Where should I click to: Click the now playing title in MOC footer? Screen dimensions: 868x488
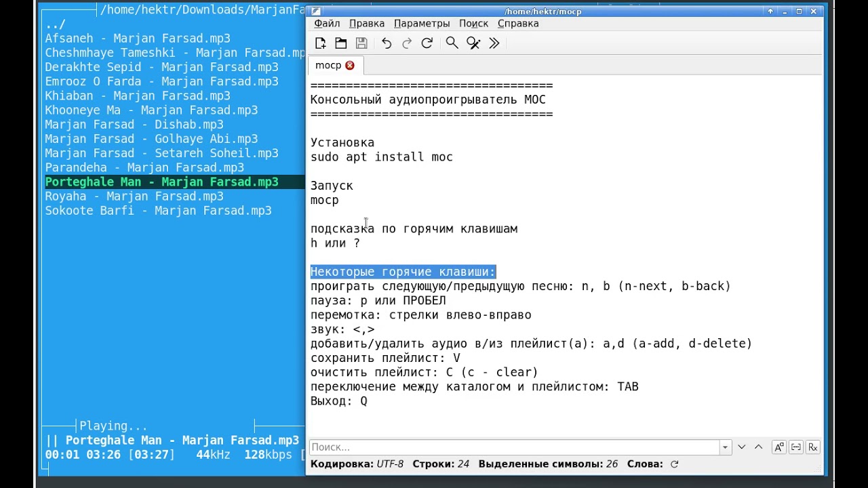182,441
